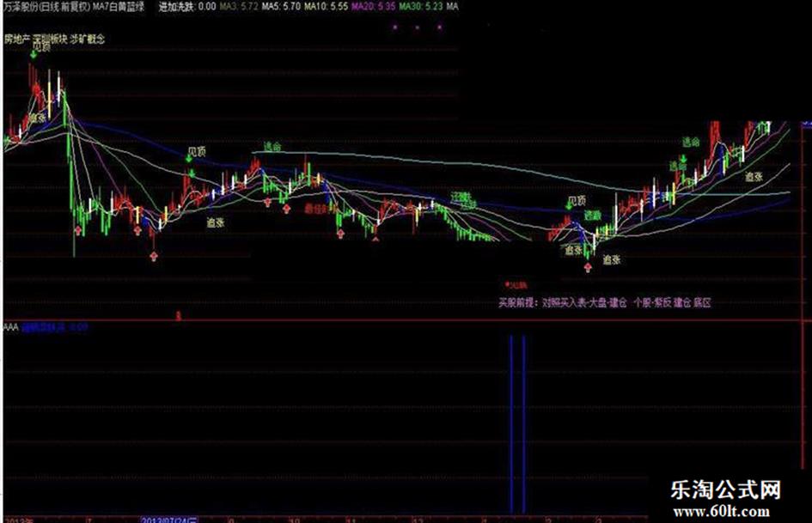This screenshot has height=523, width=812.
Task: Click the MA10: 5.55 value
Action: pyautogui.click(x=326, y=6)
